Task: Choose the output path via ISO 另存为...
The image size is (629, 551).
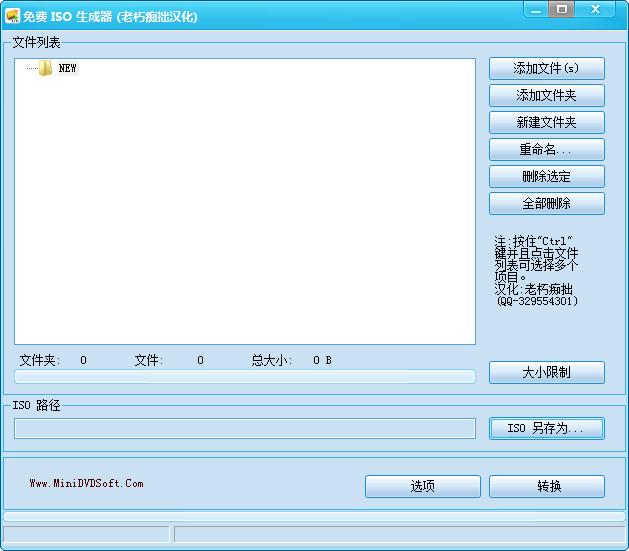Action: 546,428
